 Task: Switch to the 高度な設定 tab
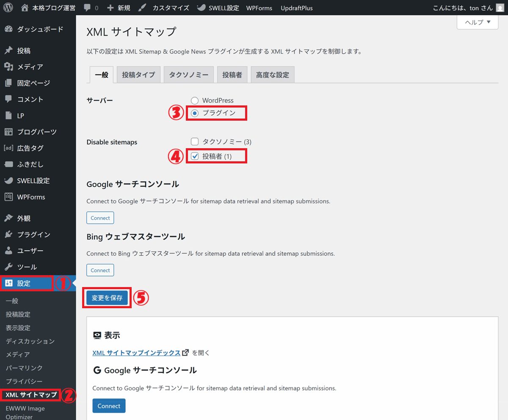coord(272,75)
